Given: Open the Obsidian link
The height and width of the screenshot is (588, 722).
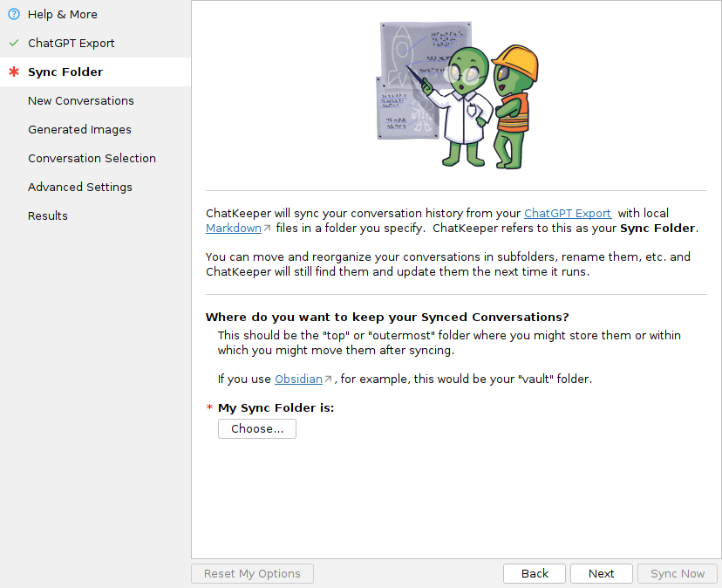Looking at the screenshot, I should point(298,379).
